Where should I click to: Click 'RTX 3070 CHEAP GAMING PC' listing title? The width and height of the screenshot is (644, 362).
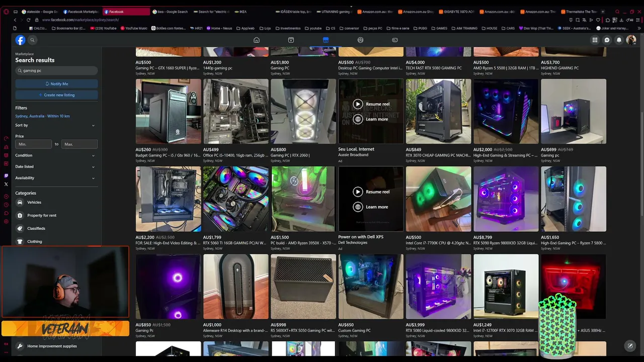click(x=438, y=155)
